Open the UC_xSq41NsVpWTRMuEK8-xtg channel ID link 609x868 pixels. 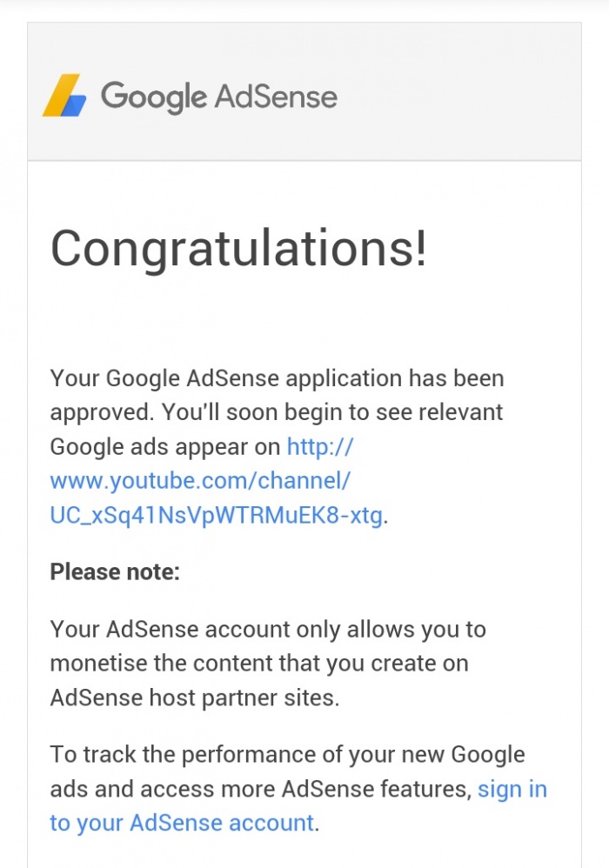coord(216,515)
